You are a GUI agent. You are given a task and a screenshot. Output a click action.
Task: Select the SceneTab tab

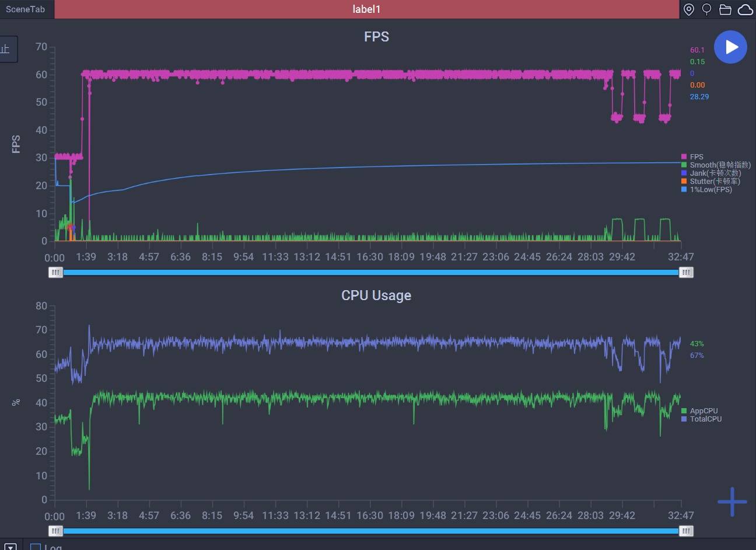pyautogui.click(x=26, y=9)
